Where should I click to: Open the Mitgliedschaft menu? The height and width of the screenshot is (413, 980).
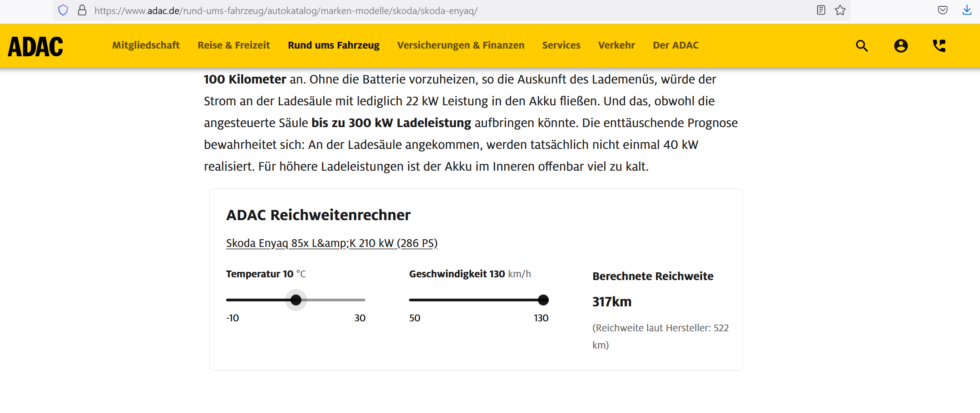146,45
